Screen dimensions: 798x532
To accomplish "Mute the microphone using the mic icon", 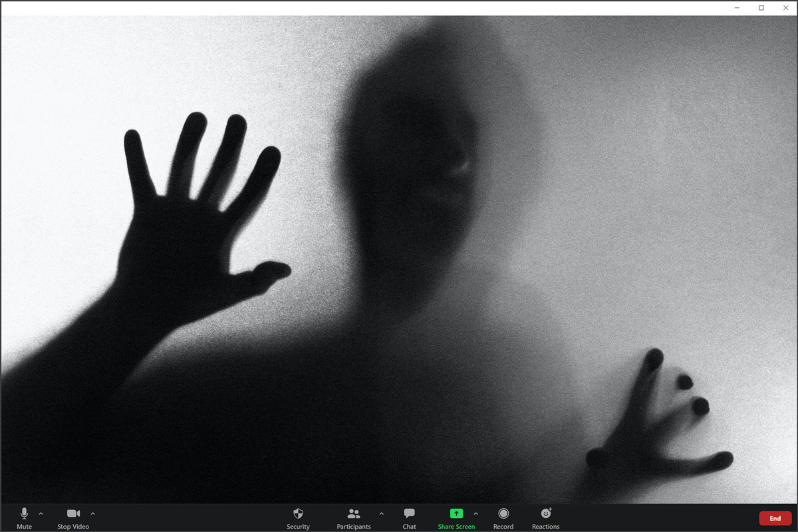I will point(24,513).
